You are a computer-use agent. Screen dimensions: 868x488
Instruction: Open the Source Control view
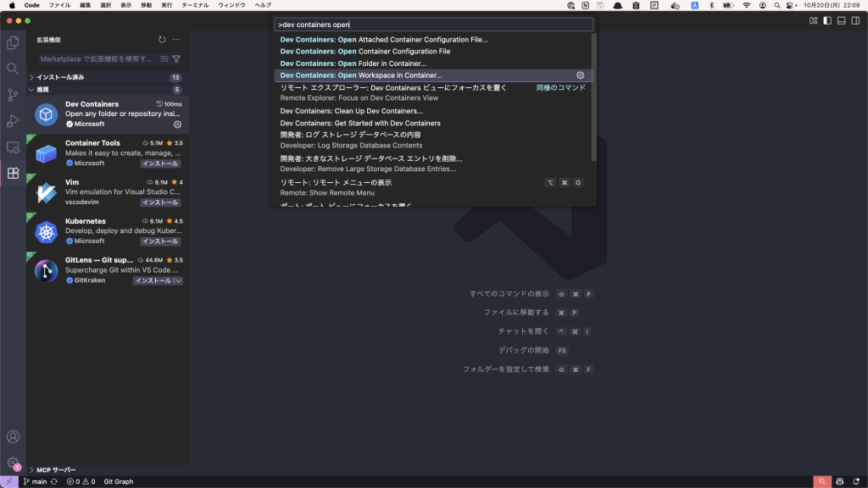click(x=13, y=95)
